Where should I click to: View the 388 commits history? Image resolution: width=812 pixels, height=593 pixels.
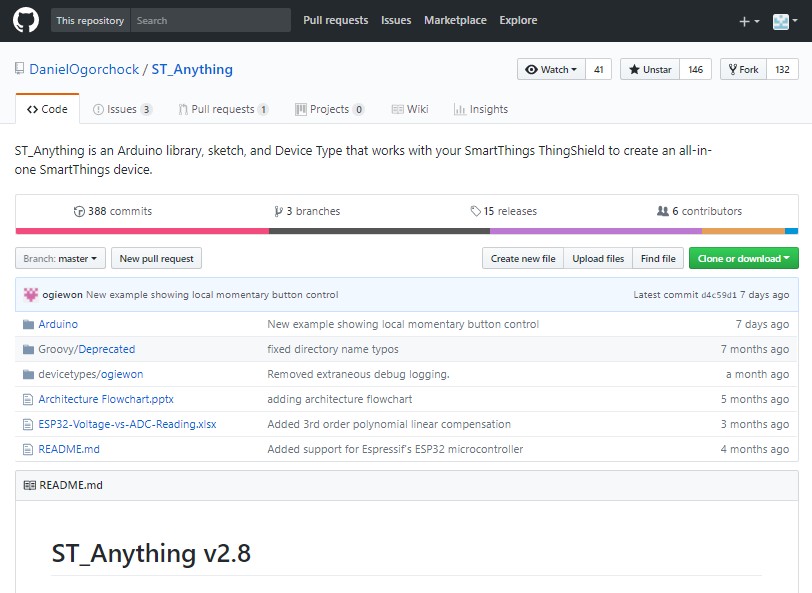(x=113, y=211)
